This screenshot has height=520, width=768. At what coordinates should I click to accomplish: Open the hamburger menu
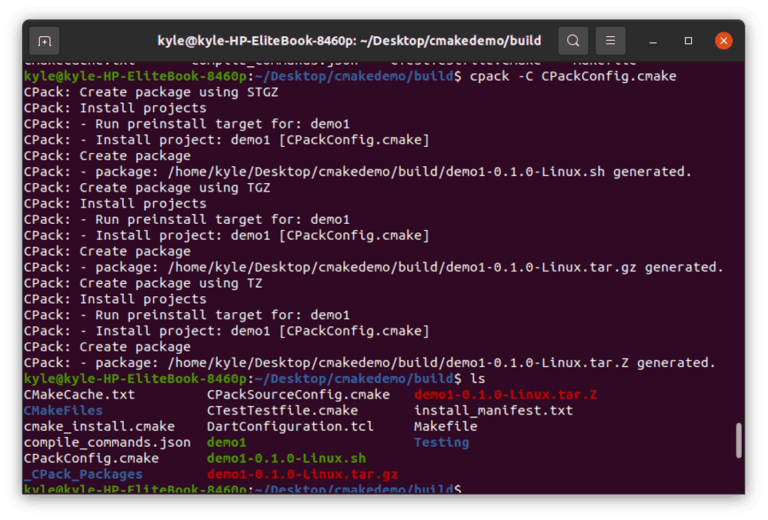pos(610,41)
